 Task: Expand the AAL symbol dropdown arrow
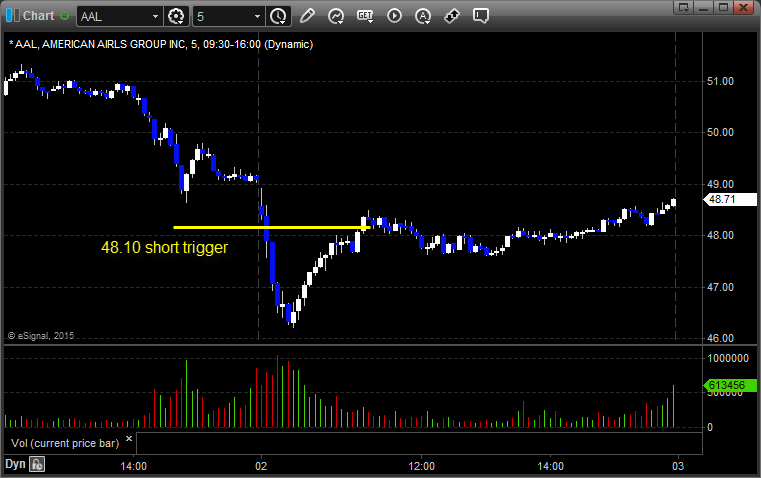pyautogui.click(x=155, y=16)
